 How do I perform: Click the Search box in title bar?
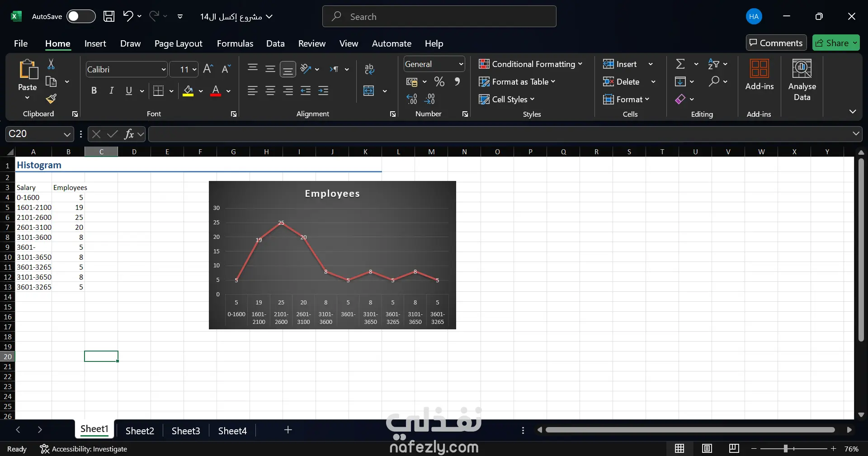[x=439, y=16]
